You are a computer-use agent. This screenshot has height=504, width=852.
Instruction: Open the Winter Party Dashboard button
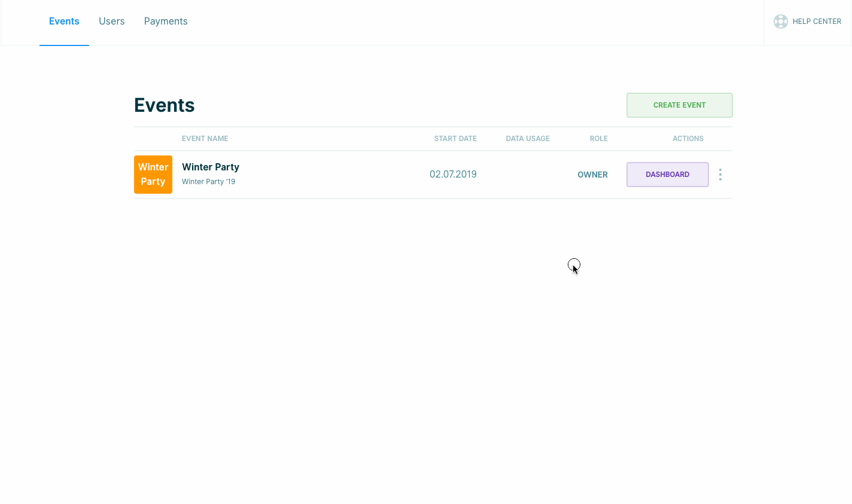(x=667, y=175)
